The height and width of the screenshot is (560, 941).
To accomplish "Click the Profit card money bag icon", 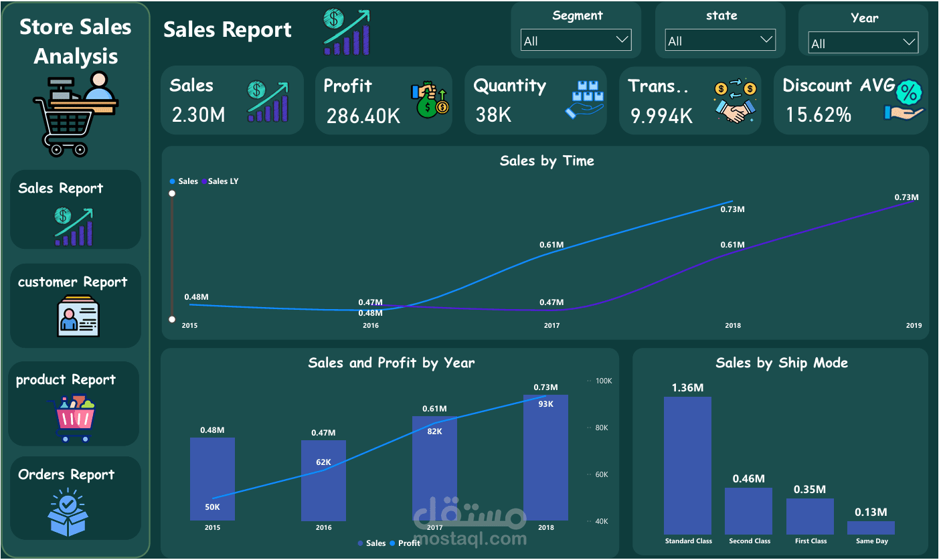I will (x=429, y=100).
